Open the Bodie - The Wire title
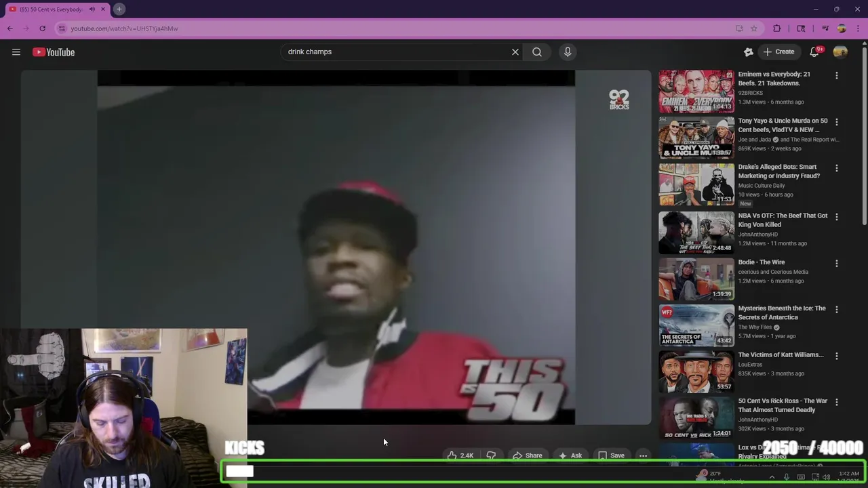 click(761, 262)
